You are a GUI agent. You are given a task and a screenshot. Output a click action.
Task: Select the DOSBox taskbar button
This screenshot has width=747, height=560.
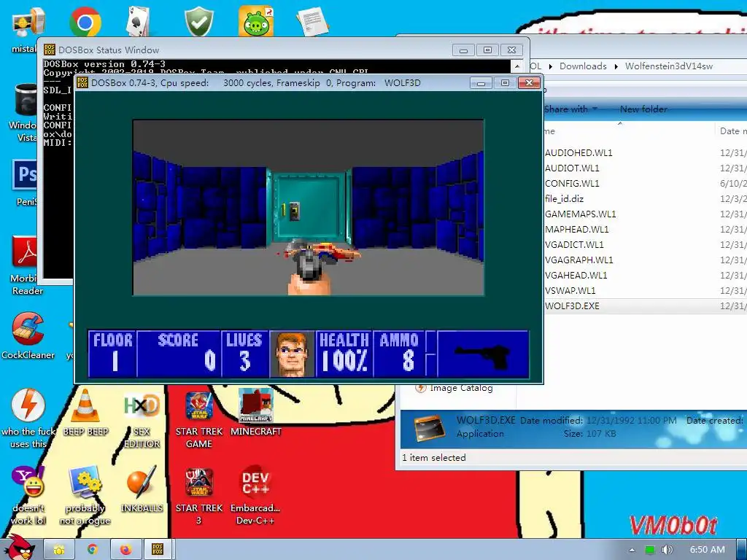click(158, 550)
